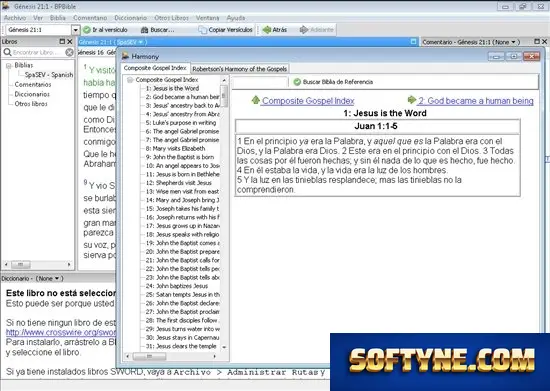Open the '2: God became a human being' link

click(x=475, y=101)
